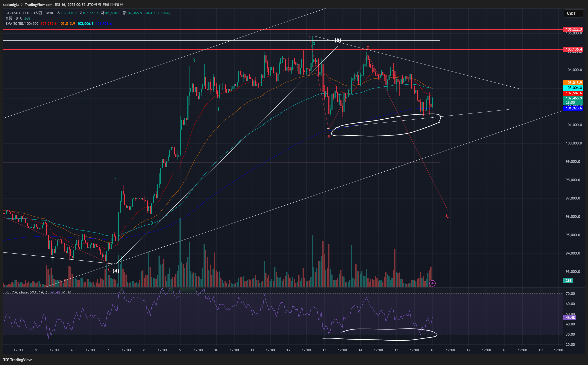The height and width of the screenshot is (365, 588).
Task: Open volume details via the 268 value
Action: 27,18
